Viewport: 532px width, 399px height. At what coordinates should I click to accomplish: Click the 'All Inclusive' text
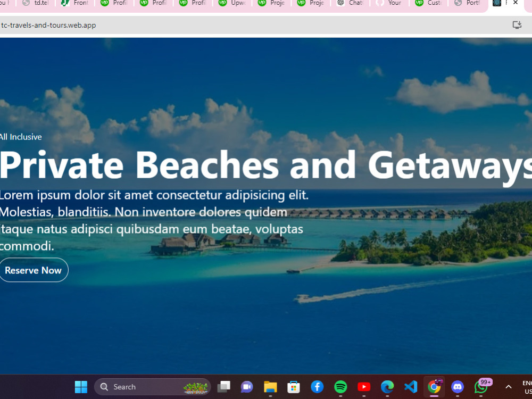point(21,137)
